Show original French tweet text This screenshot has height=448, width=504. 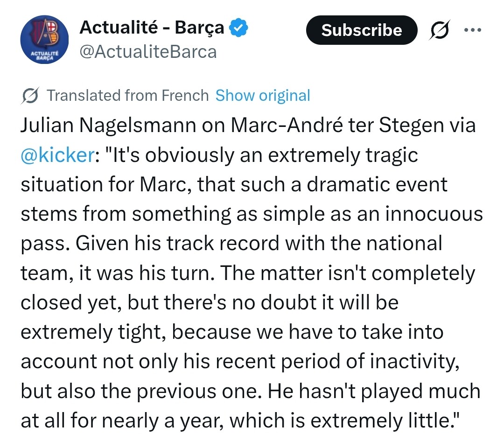[x=263, y=96]
